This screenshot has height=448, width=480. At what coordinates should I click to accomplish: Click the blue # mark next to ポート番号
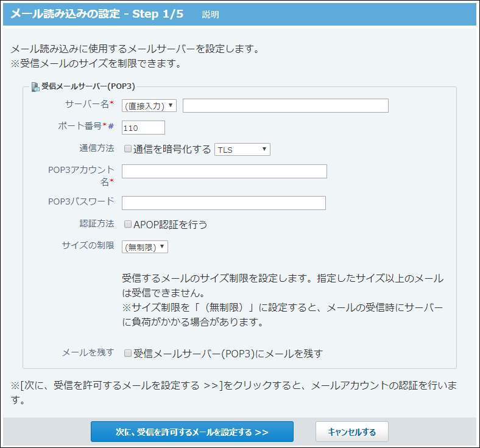pyautogui.click(x=111, y=125)
